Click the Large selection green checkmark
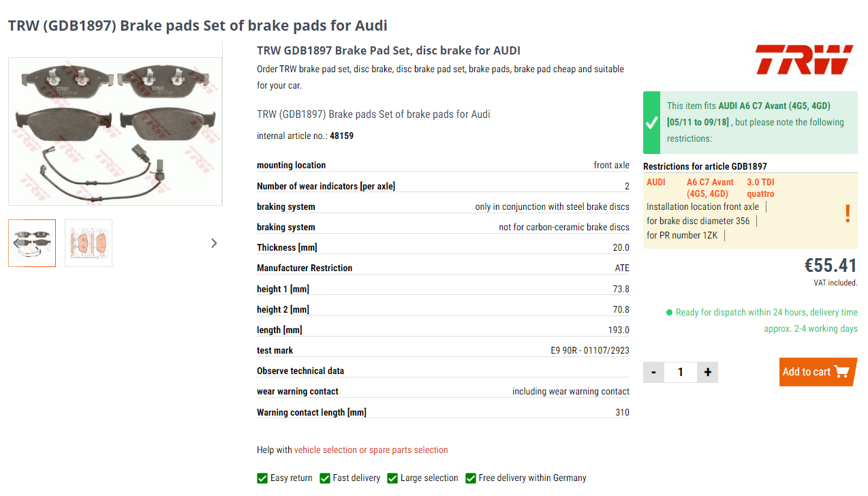The image size is (868, 496). 392,478
